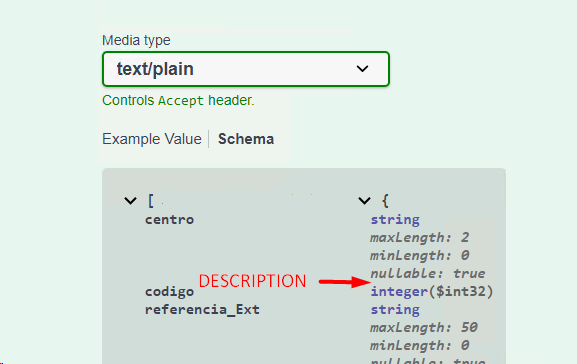The width and height of the screenshot is (577, 364).
Task: Collapse the object chevron beside {
Action: click(x=364, y=201)
